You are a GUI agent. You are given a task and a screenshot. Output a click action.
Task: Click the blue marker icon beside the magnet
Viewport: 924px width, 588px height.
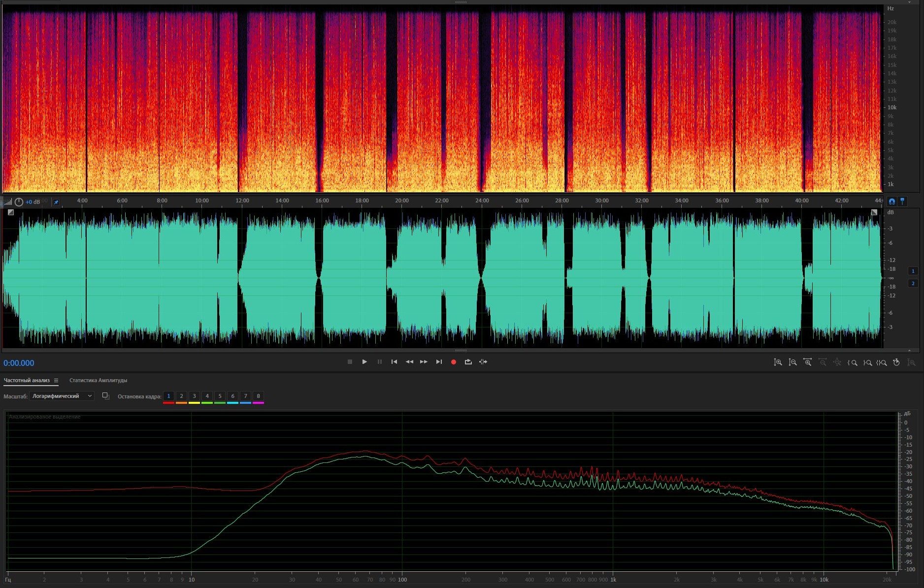coord(902,201)
